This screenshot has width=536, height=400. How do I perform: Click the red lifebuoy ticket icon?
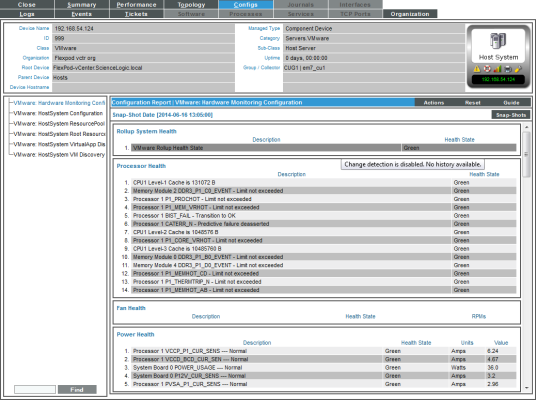click(487, 69)
